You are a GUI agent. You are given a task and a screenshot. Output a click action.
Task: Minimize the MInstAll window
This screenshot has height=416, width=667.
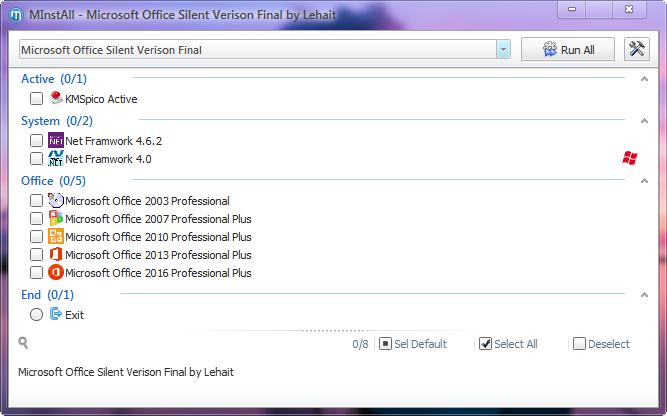click(572, 9)
